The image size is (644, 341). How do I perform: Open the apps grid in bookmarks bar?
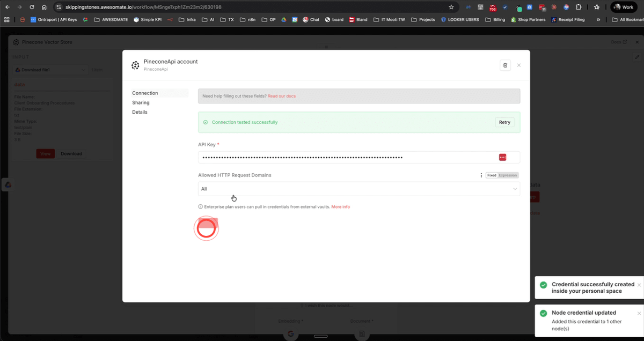[7, 19]
